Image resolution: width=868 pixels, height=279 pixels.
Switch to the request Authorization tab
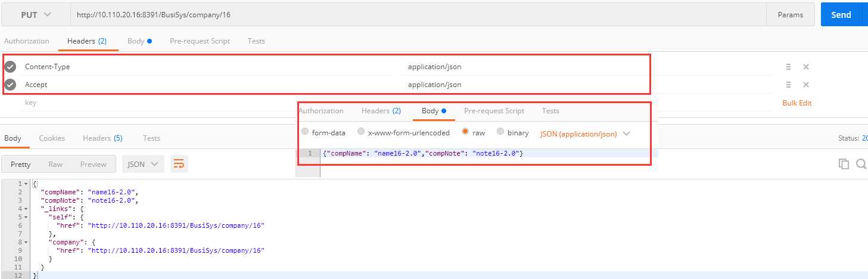(26, 41)
